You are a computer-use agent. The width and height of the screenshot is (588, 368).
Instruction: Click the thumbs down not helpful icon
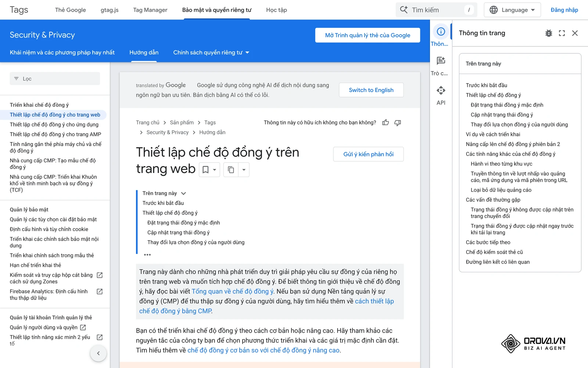pos(398,123)
